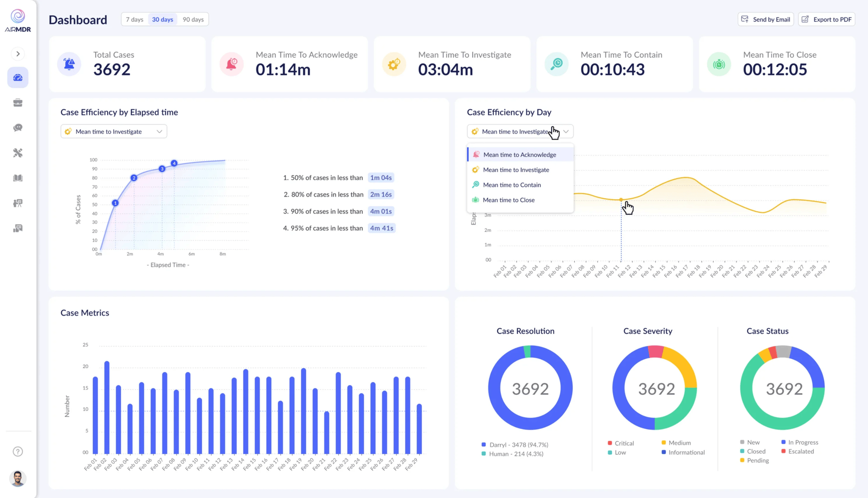Screen dimensions: 868x498
Task: Open the user avatar at the bottom left
Action: coord(18,478)
